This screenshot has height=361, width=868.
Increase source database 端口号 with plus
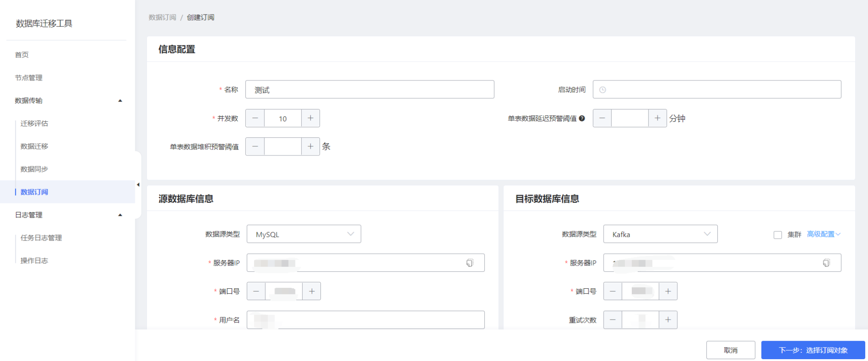pyautogui.click(x=312, y=291)
